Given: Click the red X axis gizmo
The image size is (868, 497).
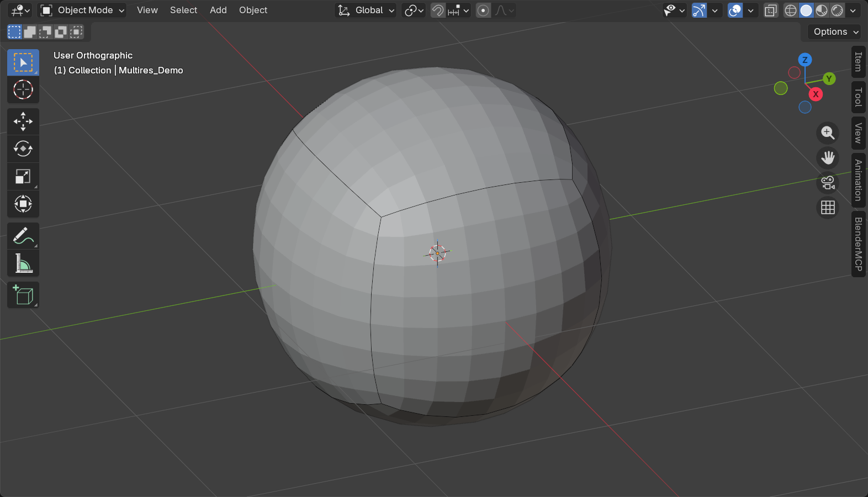Looking at the screenshot, I should (x=816, y=94).
